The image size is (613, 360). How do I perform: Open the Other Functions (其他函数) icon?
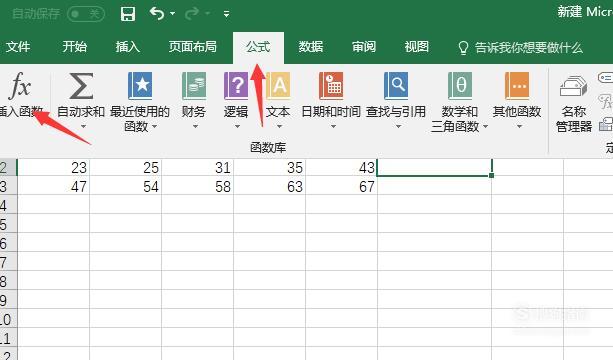pos(517,86)
